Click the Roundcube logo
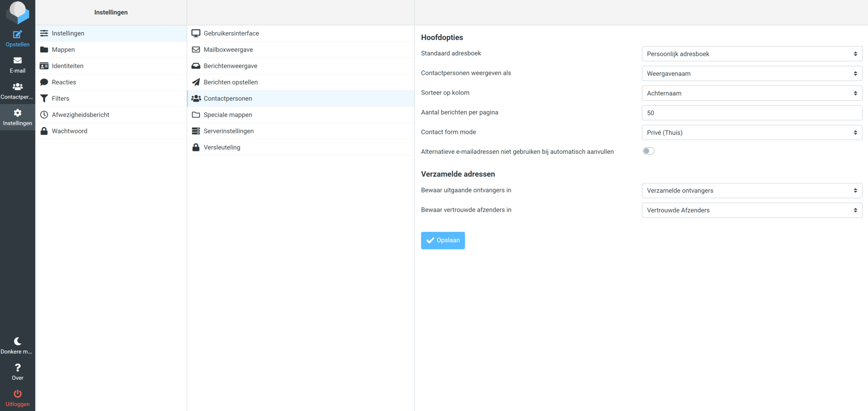Screen dimensions: 868x411 pos(18,12)
